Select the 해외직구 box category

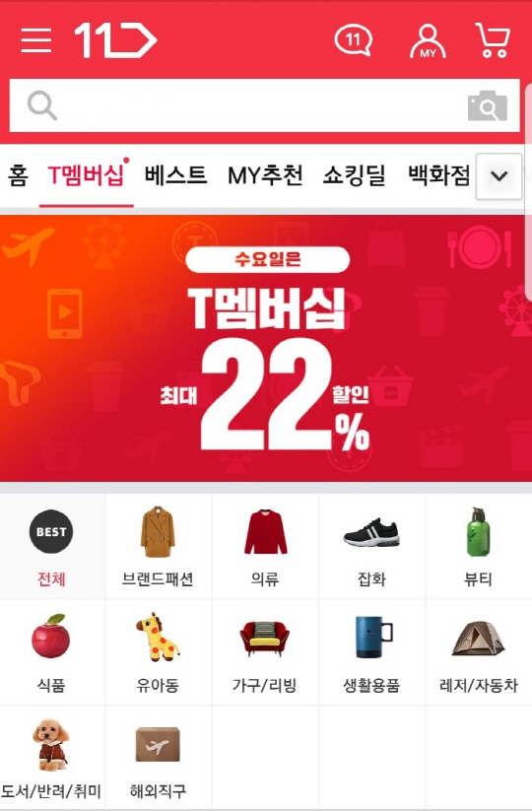click(x=159, y=758)
